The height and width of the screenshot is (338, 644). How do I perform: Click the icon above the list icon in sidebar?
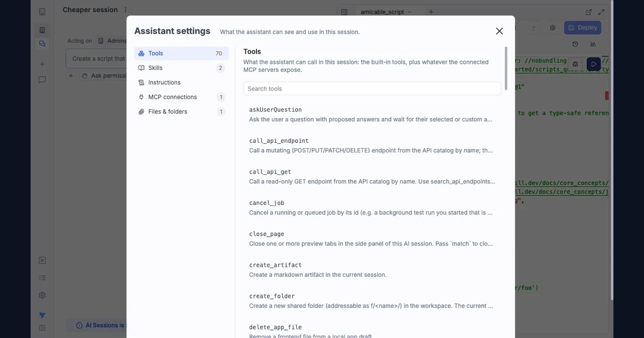click(x=42, y=260)
